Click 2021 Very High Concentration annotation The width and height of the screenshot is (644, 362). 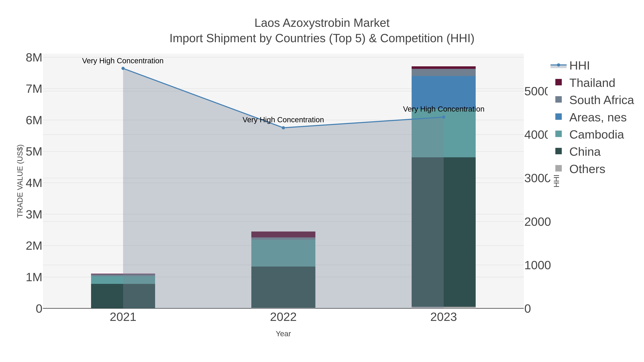(123, 61)
